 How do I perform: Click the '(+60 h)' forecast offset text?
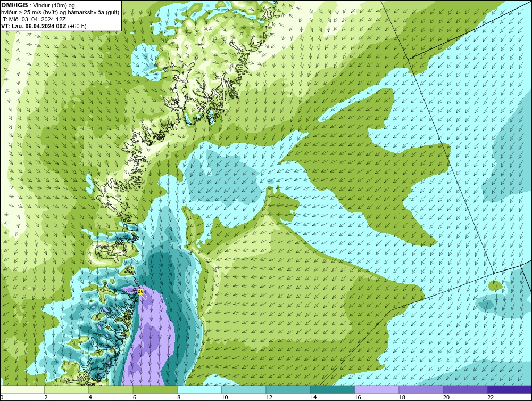click(77, 26)
